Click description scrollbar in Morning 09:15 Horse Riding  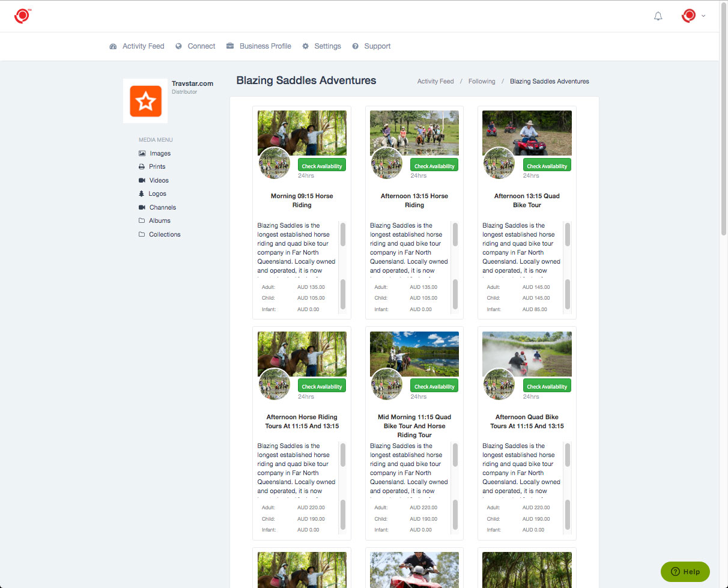[343, 234]
